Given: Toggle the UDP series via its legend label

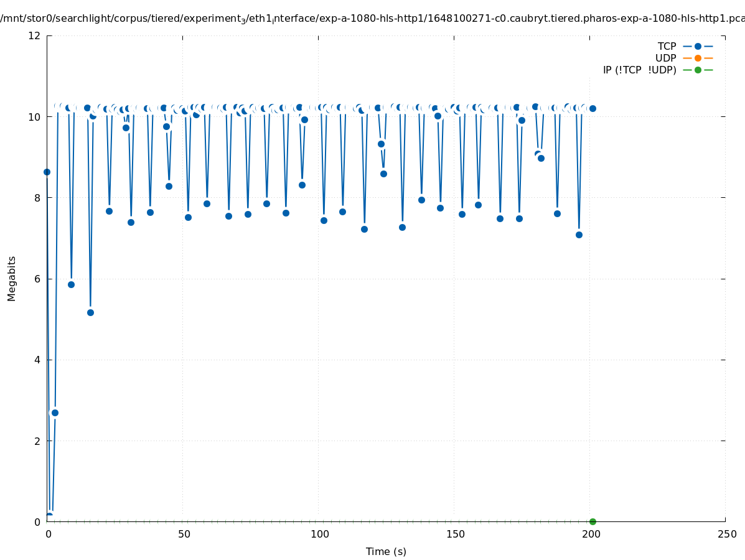Looking at the screenshot, I should click(665, 58).
